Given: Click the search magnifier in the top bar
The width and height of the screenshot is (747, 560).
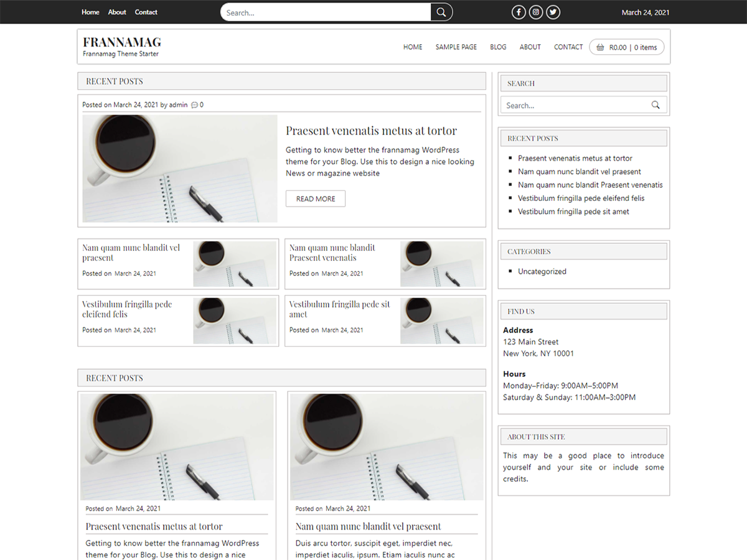Looking at the screenshot, I should click(441, 12).
